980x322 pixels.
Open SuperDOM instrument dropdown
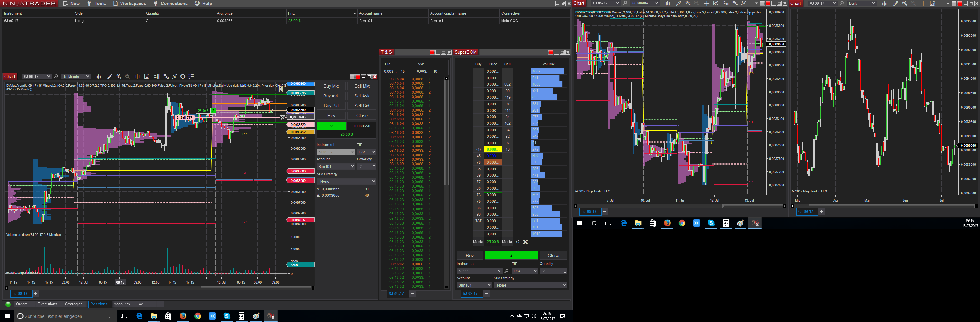pos(479,271)
